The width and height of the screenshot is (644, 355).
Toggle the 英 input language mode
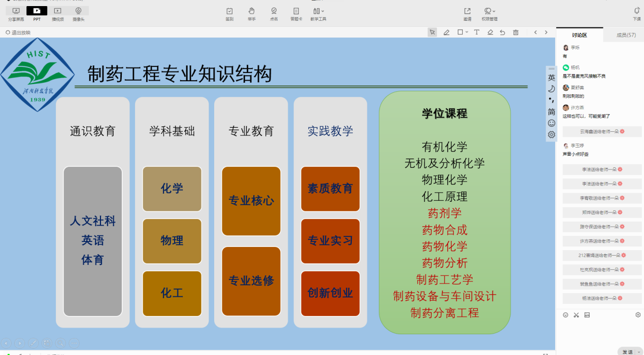pyautogui.click(x=552, y=78)
